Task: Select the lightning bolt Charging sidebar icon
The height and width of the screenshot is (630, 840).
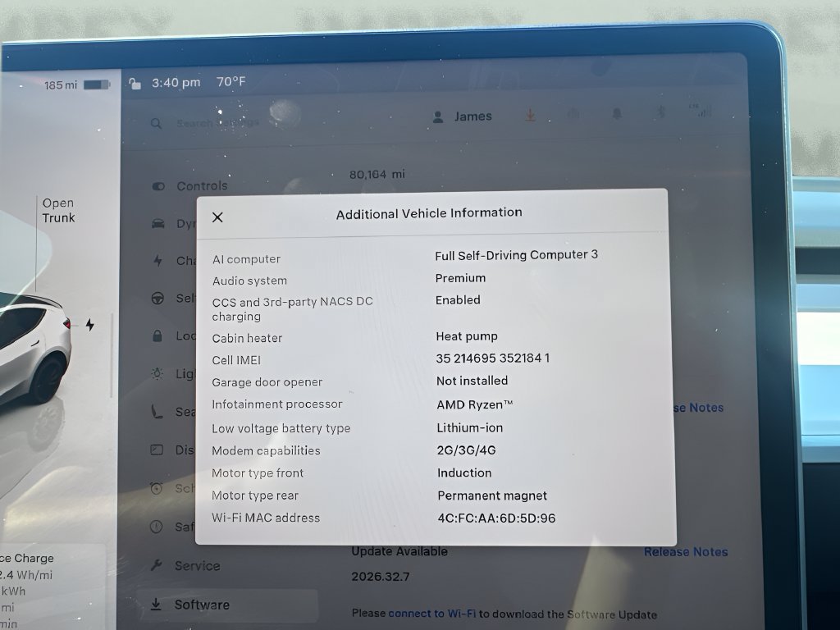Action: click(158, 261)
